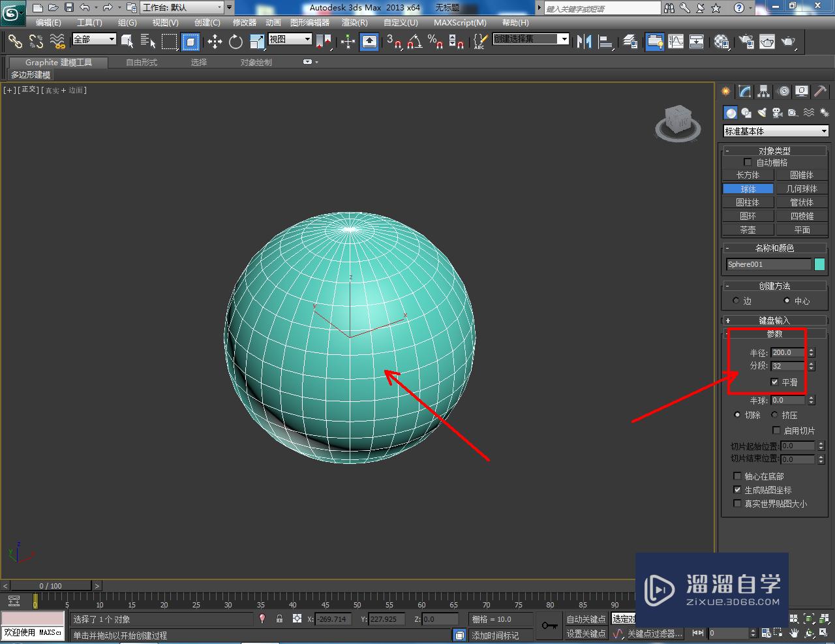Open the Utilities hammer panel
The width and height of the screenshot is (835, 644).
click(x=820, y=91)
